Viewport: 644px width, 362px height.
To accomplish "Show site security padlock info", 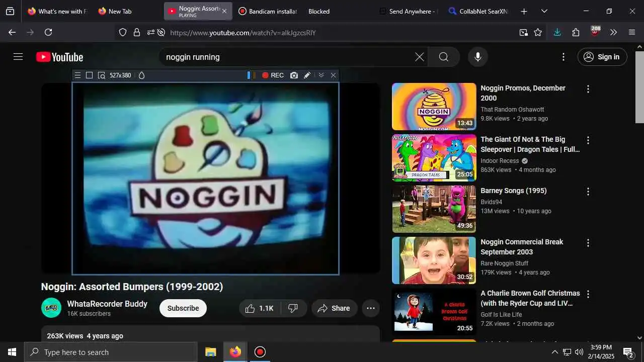I will click(x=137, y=32).
